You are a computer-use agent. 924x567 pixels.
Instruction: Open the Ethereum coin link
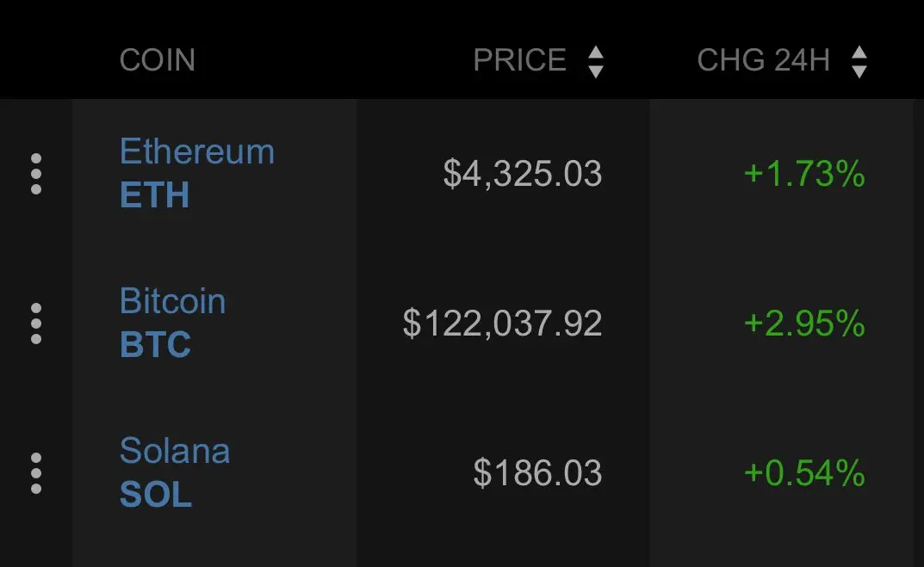pos(197,152)
